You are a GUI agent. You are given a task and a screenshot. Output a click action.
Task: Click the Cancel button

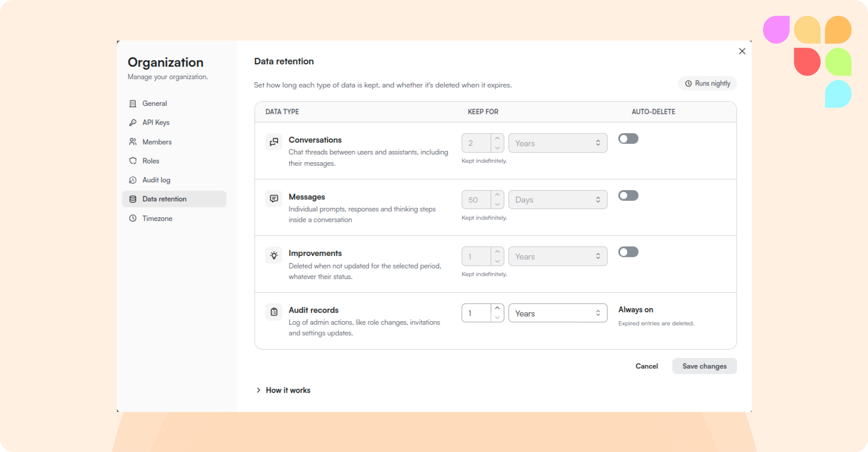[646, 366]
